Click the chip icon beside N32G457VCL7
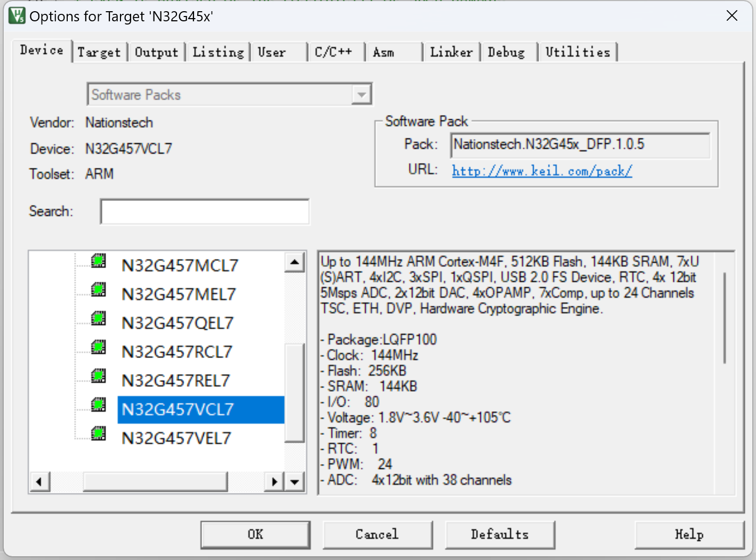 click(x=99, y=405)
